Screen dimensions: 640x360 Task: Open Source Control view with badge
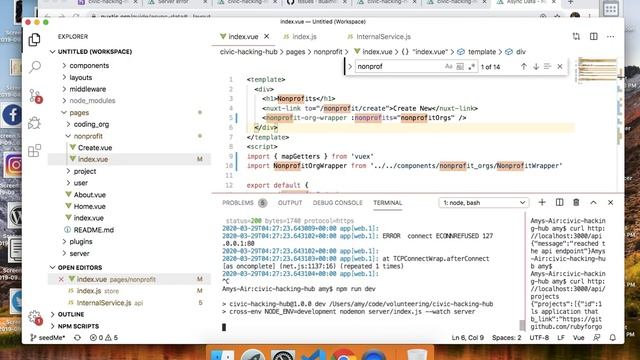click(x=35, y=96)
